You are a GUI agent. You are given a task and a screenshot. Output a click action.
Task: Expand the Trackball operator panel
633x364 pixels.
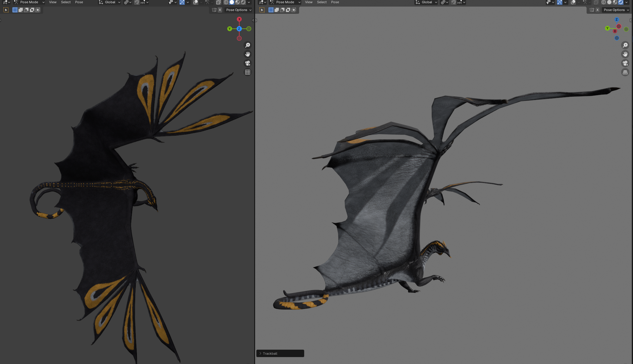(x=280, y=354)
